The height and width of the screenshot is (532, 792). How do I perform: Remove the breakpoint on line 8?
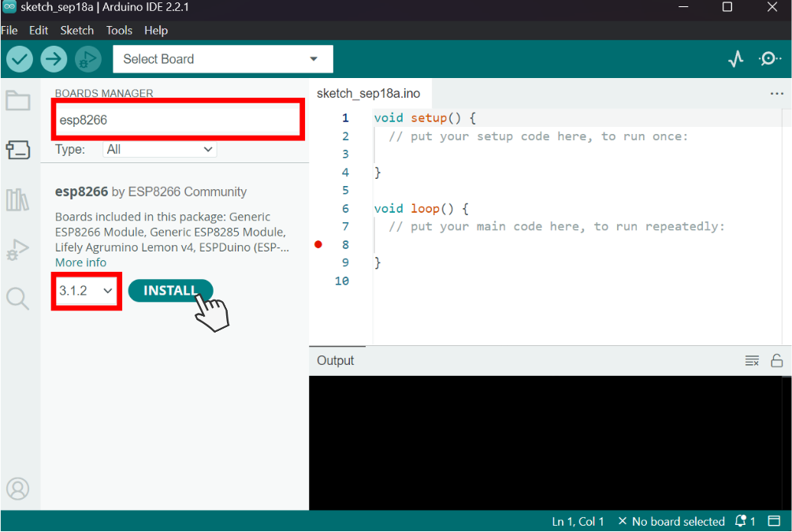[x=318, y=244]
